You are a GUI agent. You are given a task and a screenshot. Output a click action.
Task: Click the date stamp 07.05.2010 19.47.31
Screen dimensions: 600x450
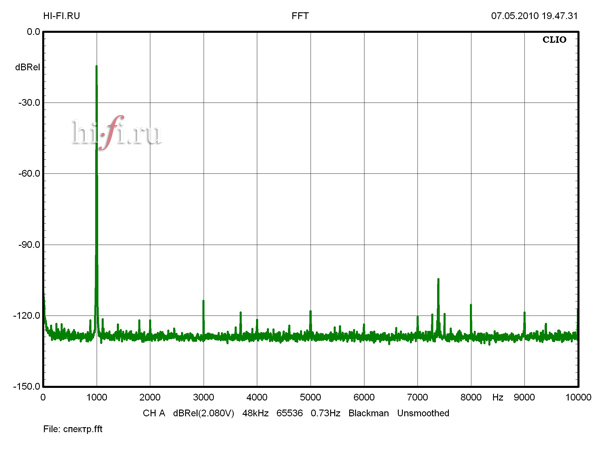(x=534, y=16)
